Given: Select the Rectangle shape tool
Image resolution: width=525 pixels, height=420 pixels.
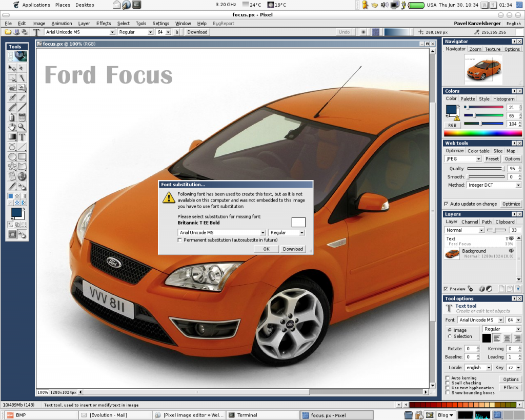Looking at the screenshot, I should [x=22, y=156].
